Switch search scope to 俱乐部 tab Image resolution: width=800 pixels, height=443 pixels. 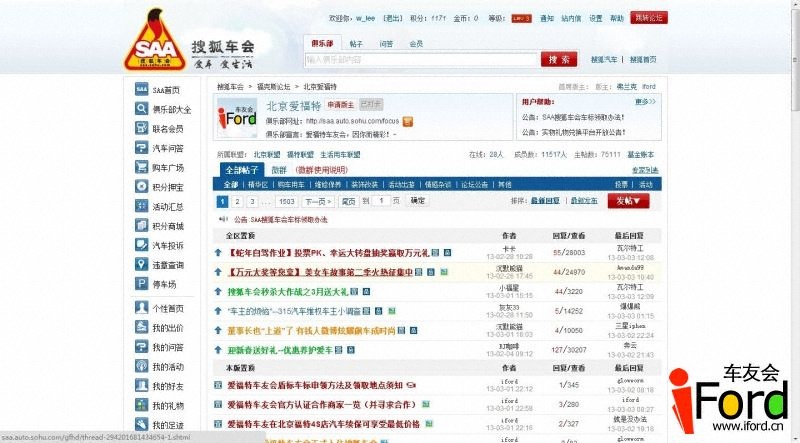click(x=322, y=43)
